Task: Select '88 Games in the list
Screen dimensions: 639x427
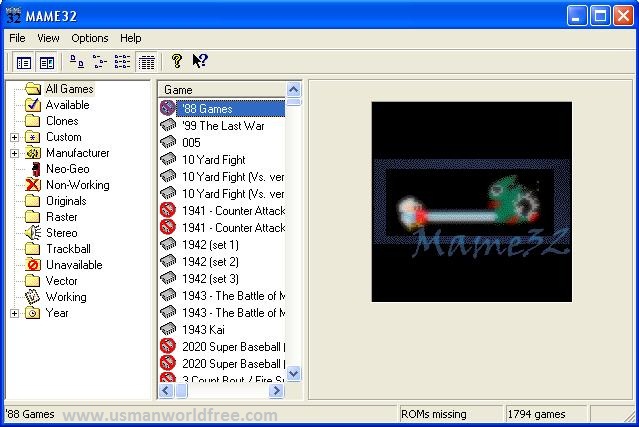Action: 231,109
